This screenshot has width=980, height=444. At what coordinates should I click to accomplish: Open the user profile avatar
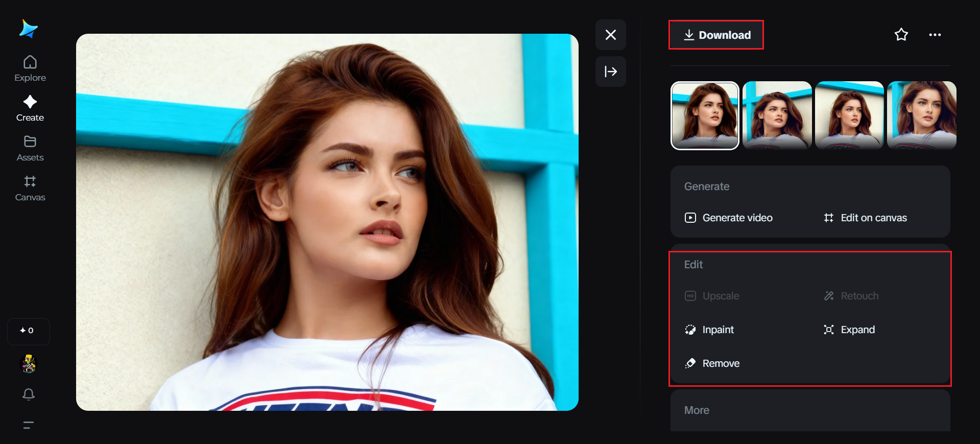click(29, 364)
